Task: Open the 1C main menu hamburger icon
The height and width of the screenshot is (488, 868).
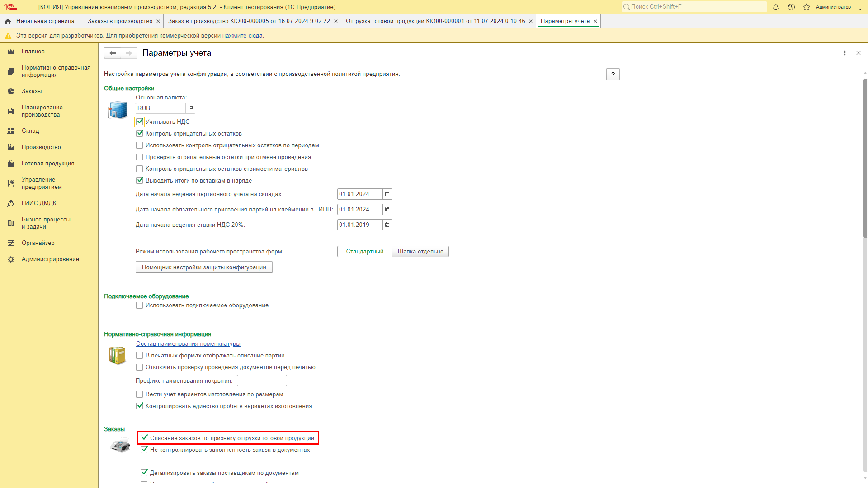Action: (x=27, y=7)
